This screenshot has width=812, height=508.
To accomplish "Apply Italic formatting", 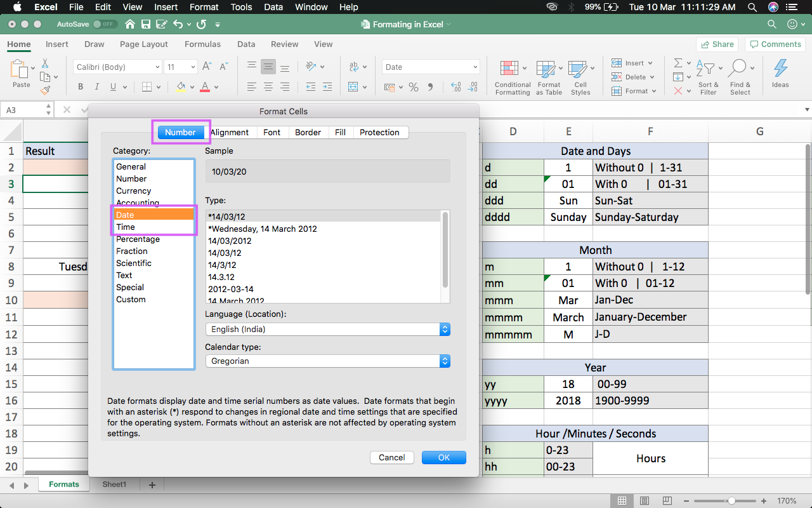I will pyautogui.click(x=96, y=86).
